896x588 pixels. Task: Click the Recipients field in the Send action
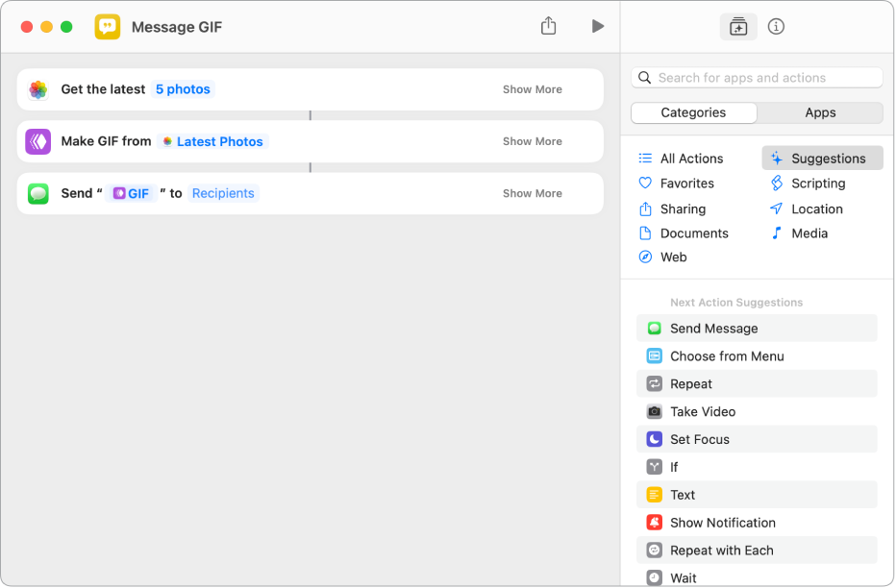(223, 193)
